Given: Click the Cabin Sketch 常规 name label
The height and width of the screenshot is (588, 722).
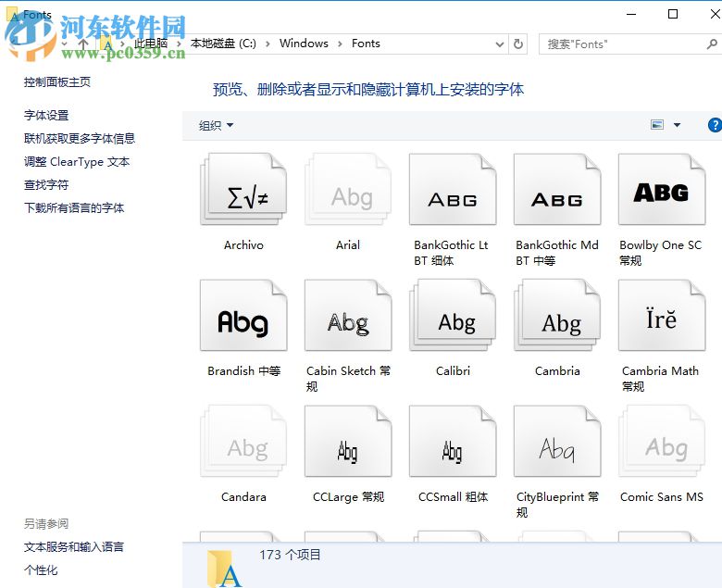Looking at the screenshot, I should coord(348,379).
